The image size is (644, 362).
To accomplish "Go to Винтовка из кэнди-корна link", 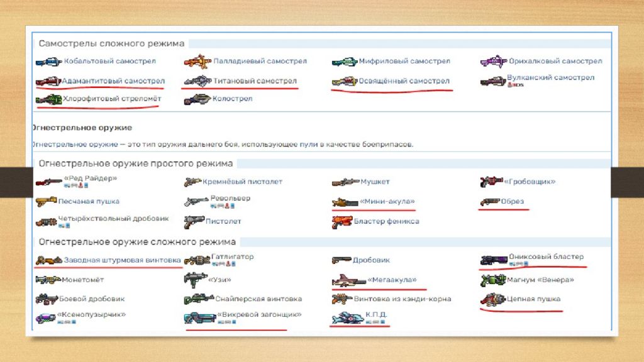I will click(x=402, y=299).
